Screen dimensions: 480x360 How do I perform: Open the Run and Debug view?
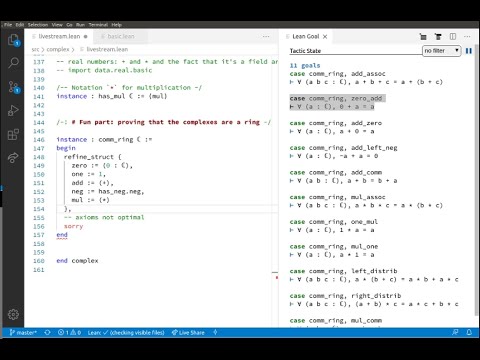[13, 110]
